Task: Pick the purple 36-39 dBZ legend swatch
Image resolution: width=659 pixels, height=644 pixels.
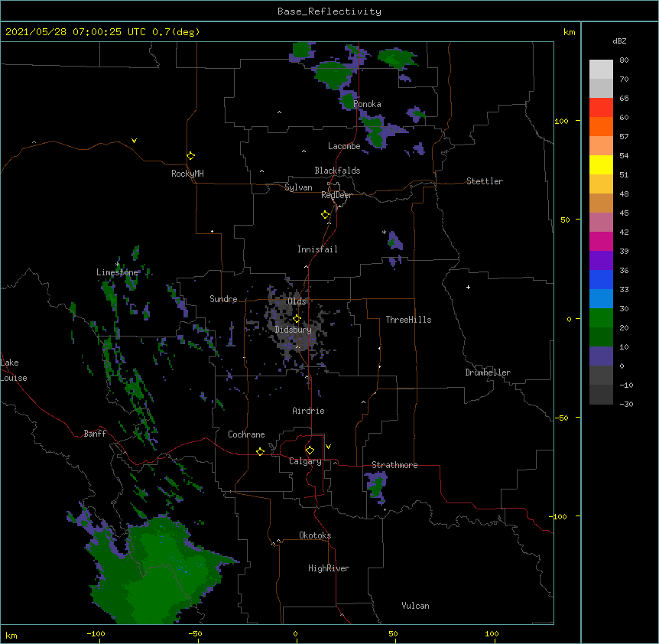Action: tap(601, 260)
